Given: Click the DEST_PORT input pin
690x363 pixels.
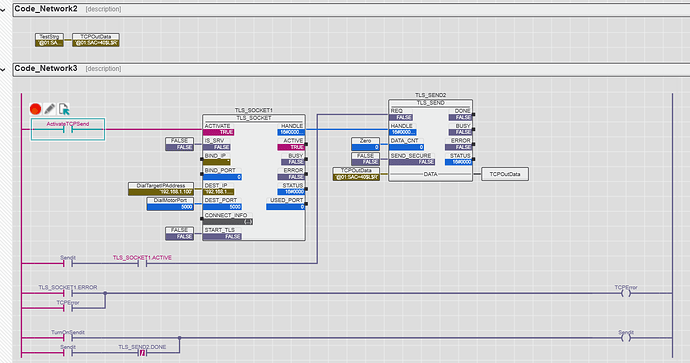Looking at the screenshot, I should point(222,203).
